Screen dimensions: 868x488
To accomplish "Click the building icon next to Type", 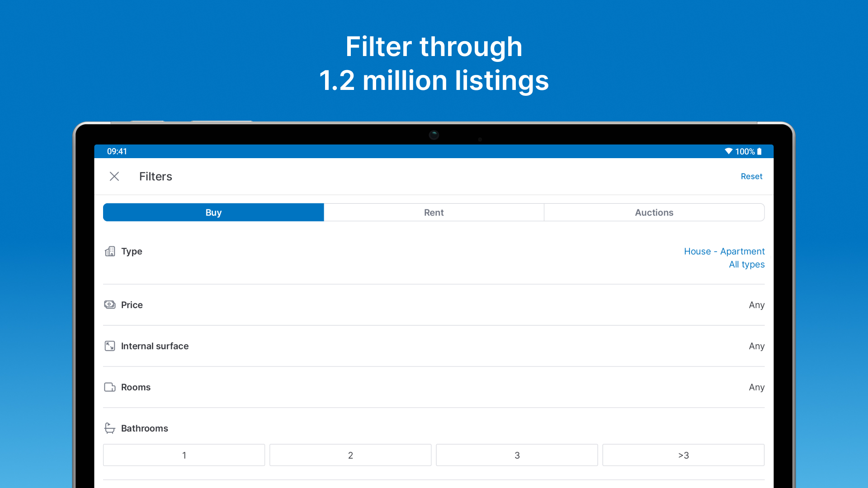I will [110, 251].
